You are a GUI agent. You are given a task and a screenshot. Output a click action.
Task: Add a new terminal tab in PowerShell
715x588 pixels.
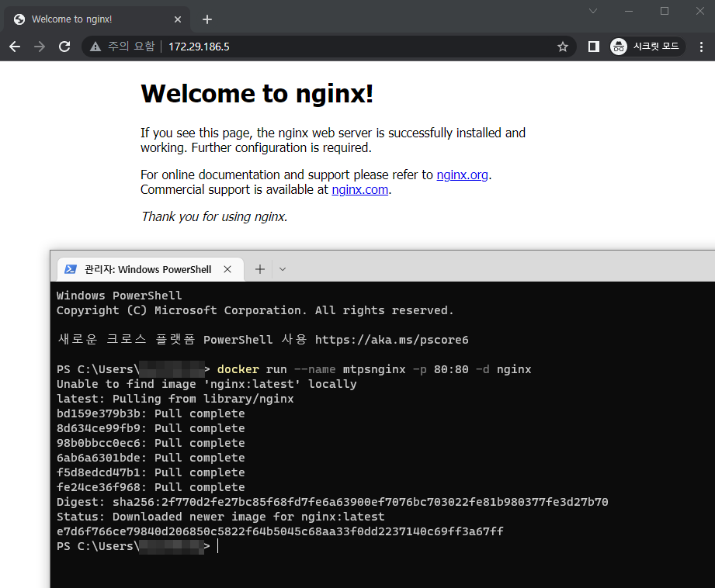260,269
